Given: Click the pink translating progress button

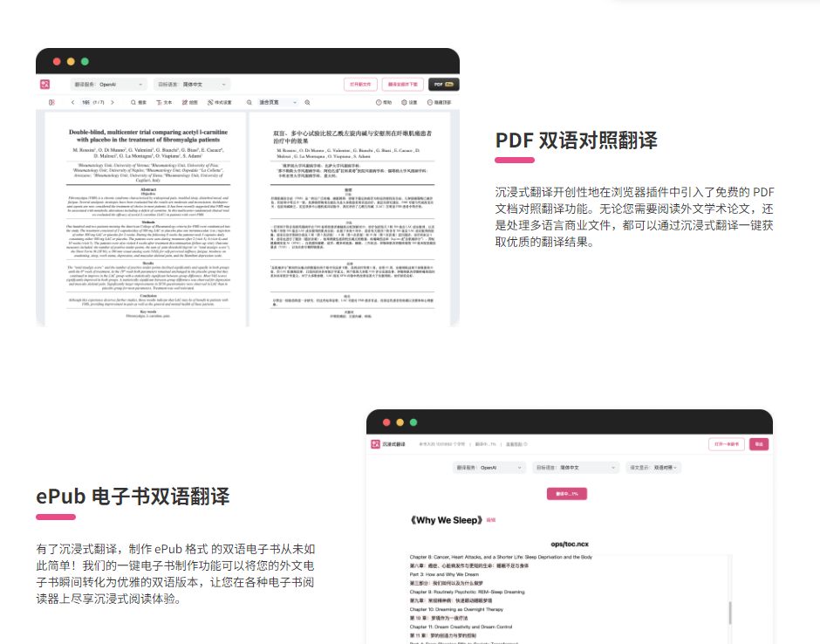Looking at the screenshot, I should [567, 494].
